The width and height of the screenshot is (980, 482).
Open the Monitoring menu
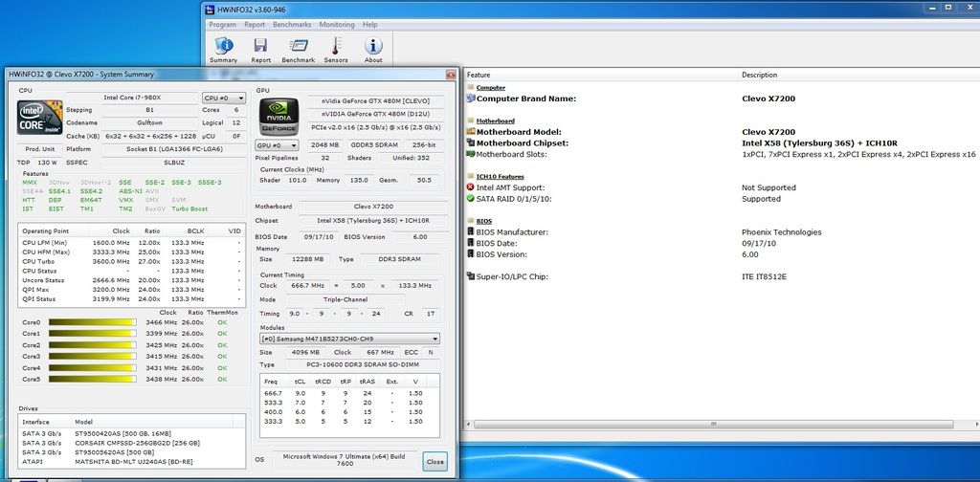point(337,24)
